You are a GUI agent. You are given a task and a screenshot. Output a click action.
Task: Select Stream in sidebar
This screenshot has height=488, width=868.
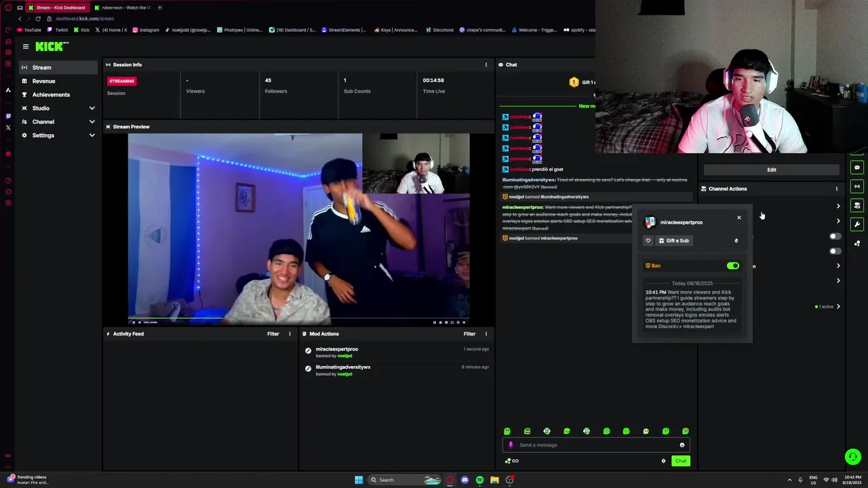tap(58, 68)
